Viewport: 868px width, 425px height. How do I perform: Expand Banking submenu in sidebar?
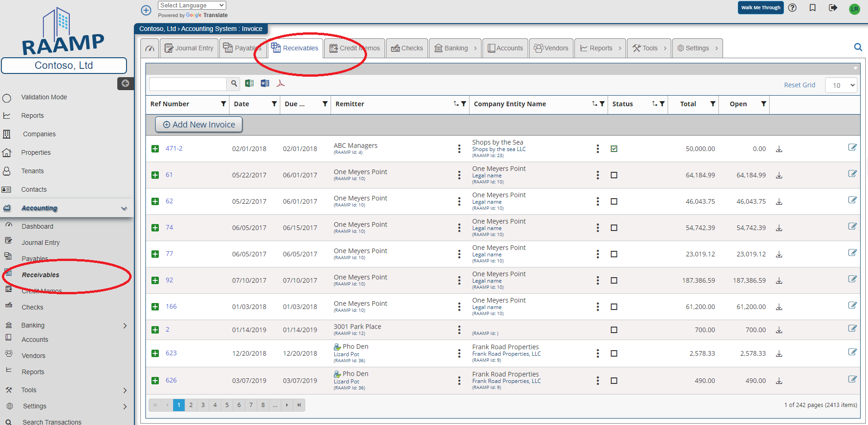click(x=125, y=326)
